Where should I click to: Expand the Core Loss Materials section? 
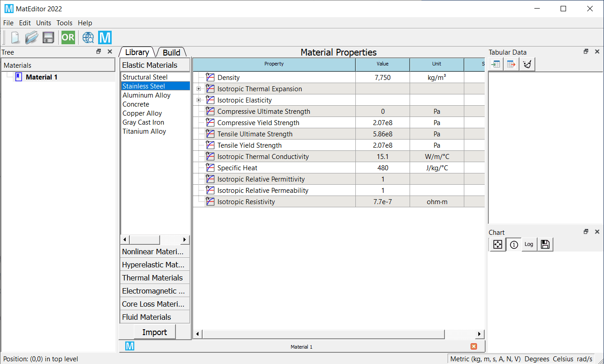pyautogui.click(x=155, y=304)
